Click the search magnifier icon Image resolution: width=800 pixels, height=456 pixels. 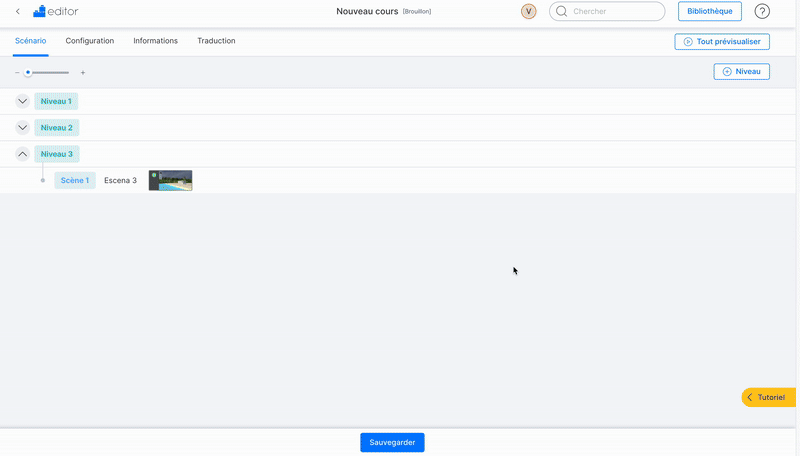[562, 12]
